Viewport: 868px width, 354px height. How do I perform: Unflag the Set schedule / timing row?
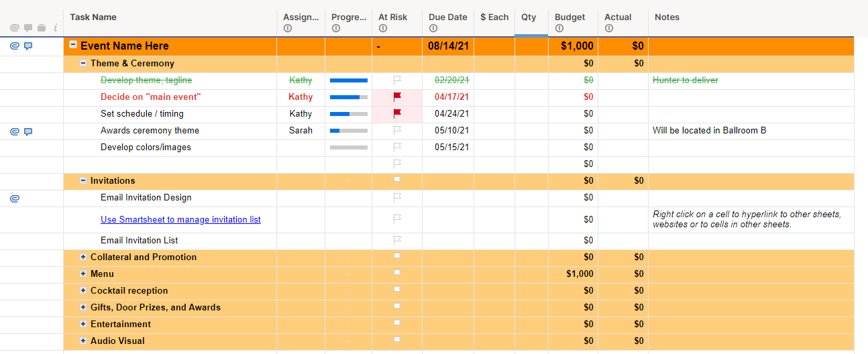pos(397,113)
